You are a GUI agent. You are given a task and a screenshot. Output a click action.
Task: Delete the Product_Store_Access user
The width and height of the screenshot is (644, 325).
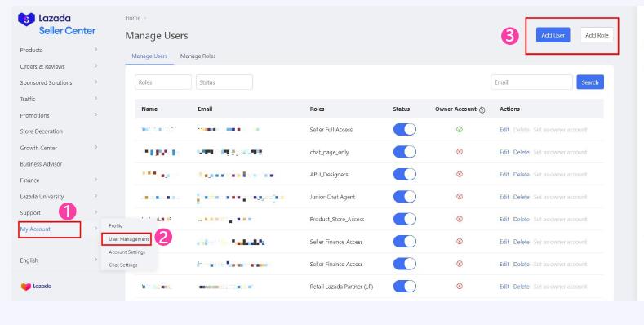pyautogui.click(x=522, y=219)
